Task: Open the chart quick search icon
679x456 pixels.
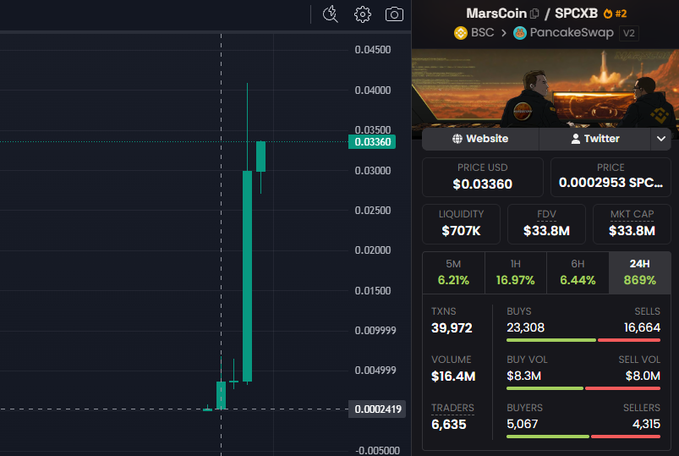Action: click(x=330, y=14)
